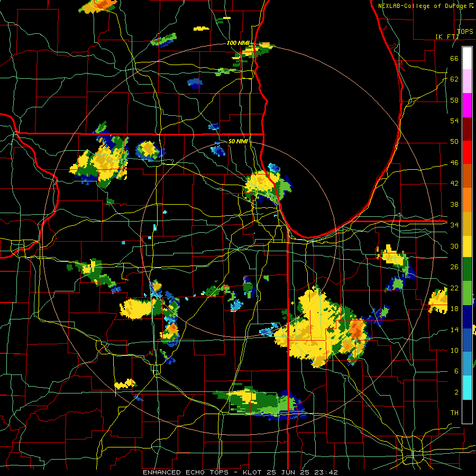Screen dimensions: 476x476
Task: Click the "25 JUN 25 23:42" timestamp
Action: click(x=303, y=472)
